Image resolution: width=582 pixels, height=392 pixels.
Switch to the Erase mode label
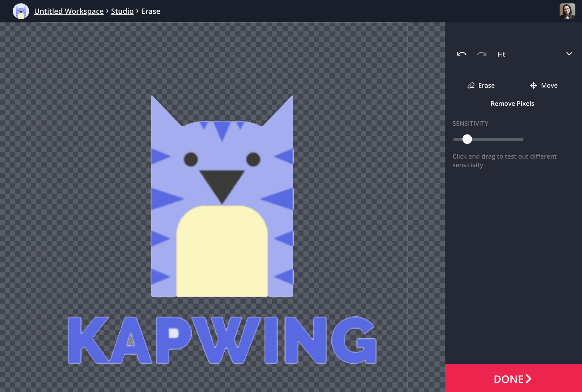point(486,86)
